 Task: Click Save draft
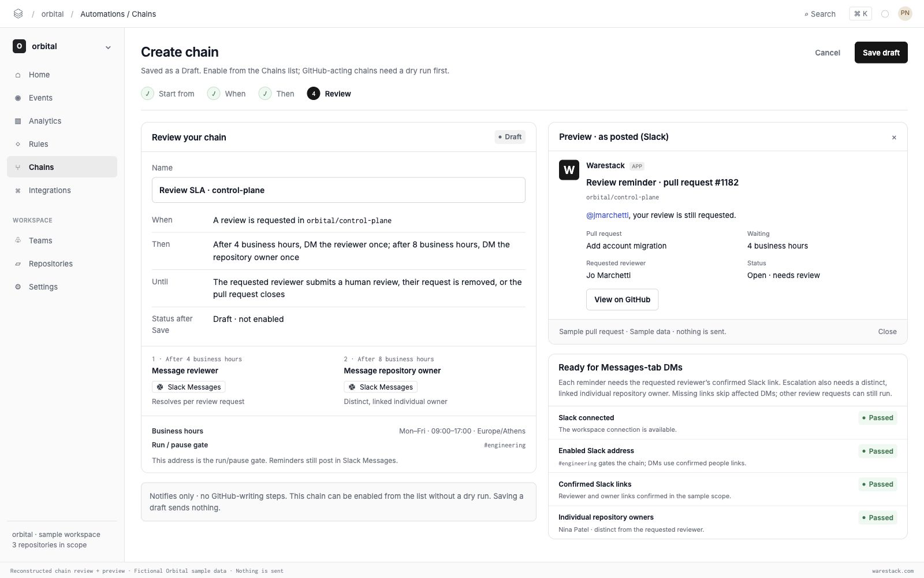point(881,53)
